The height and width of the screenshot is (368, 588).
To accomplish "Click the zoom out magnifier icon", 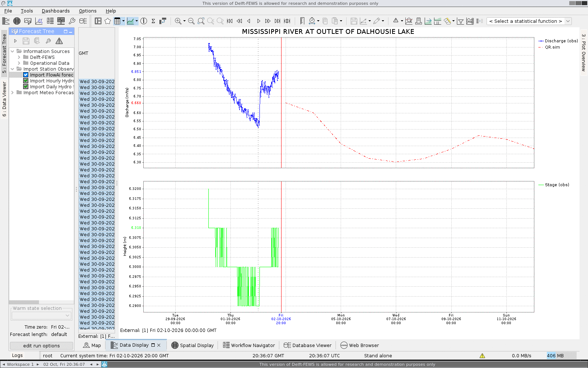I will (x=191, y=21).
